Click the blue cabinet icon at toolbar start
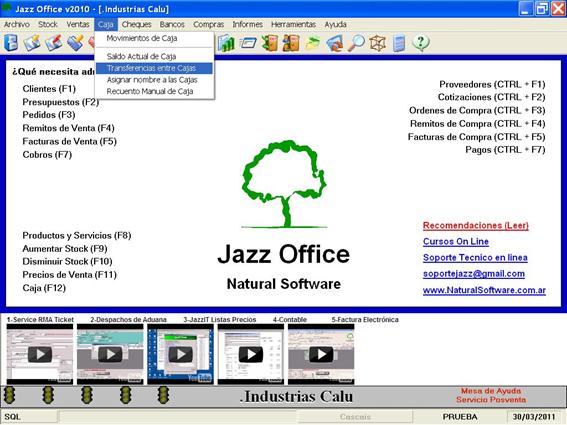The image size is (567, 425). (11, 43)
